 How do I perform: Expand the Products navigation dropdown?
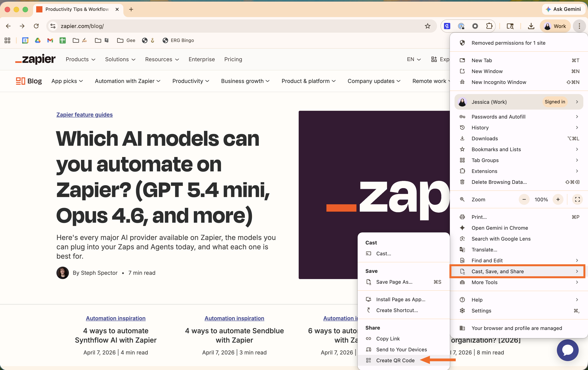pyautogui.click(x=81, y=59)
